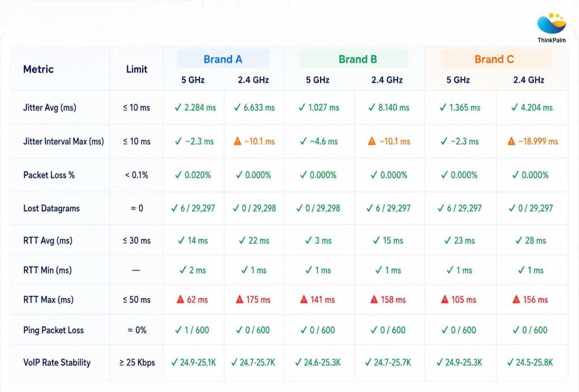Click the ThinkPalm logo
This screenshot has width=579, height=392.
(552, 28)
